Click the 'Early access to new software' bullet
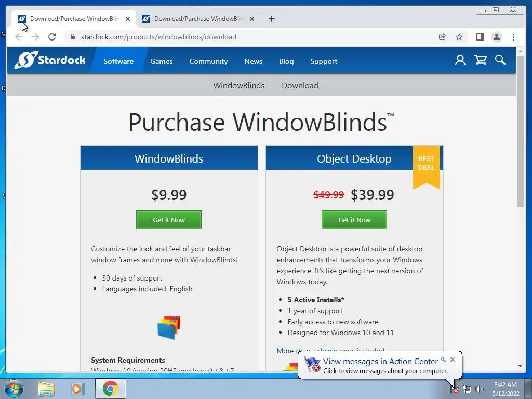532x399 pixels. tap(333, 322)
